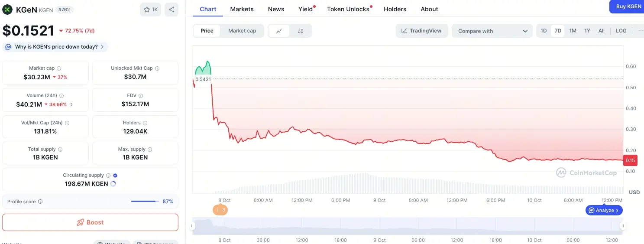This screenshot has width=644, height=244.
Task: Open Total supply info icon
Action: pyautogui.click(x=60, y=150)
